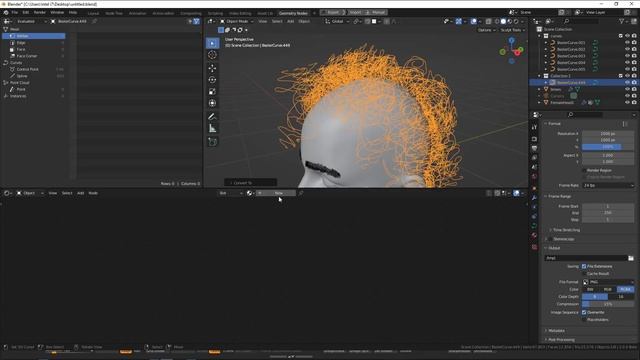Image resolution: width=640 pixels, height=360 pixels.
Task: Click the viewport navigation axis gizmo
Action: coord(512,51)
